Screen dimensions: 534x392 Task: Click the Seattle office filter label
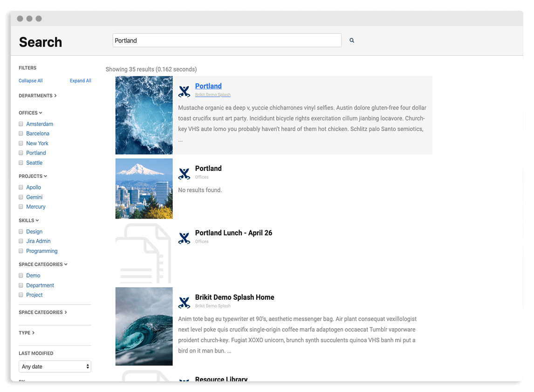point(34,162)
